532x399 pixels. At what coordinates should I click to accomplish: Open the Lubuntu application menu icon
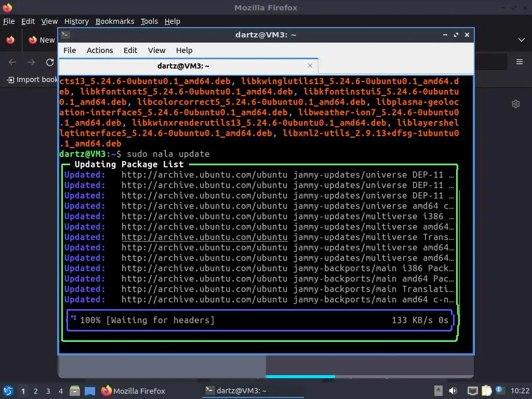point(8,391)
